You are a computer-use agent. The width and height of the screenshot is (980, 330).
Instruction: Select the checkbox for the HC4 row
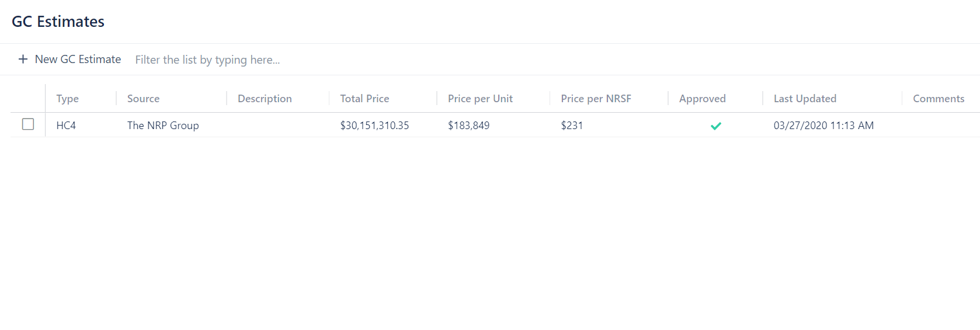[x=28, y=124]
